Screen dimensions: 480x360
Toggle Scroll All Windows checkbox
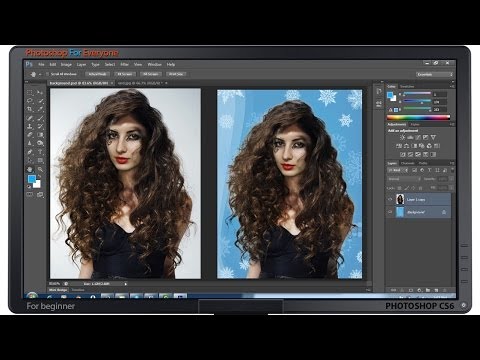point(47,74)
